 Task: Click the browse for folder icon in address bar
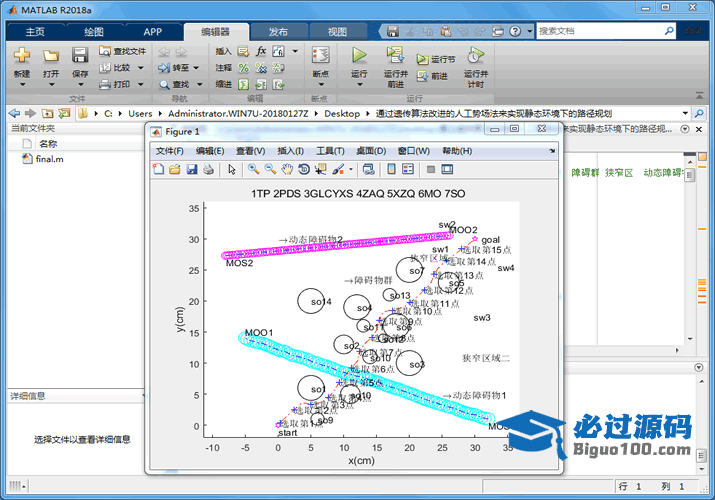64,113
